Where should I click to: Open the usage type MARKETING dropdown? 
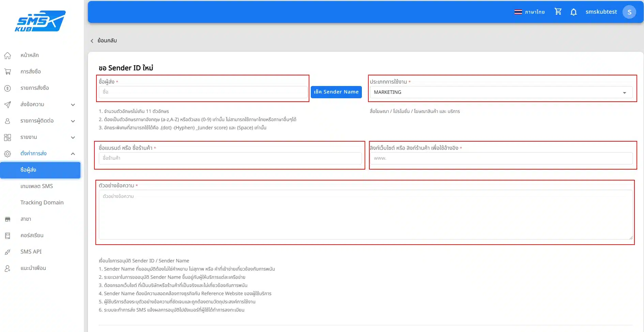501,92
